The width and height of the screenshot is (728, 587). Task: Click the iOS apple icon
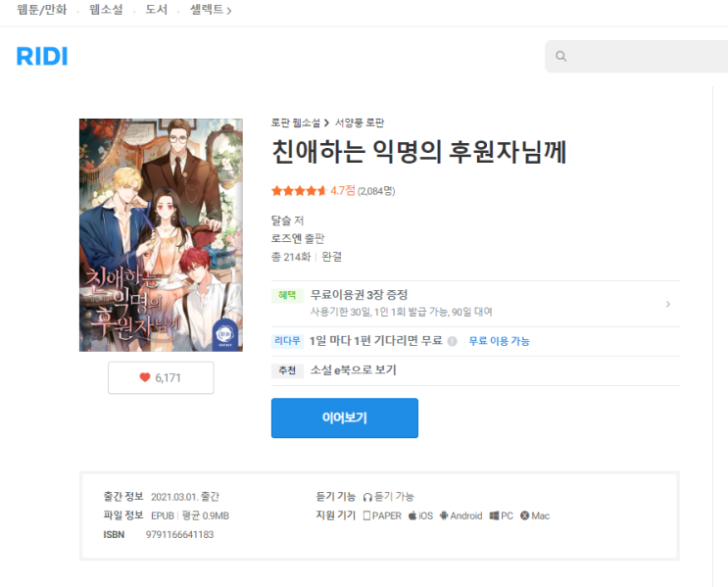coord(413,515)
